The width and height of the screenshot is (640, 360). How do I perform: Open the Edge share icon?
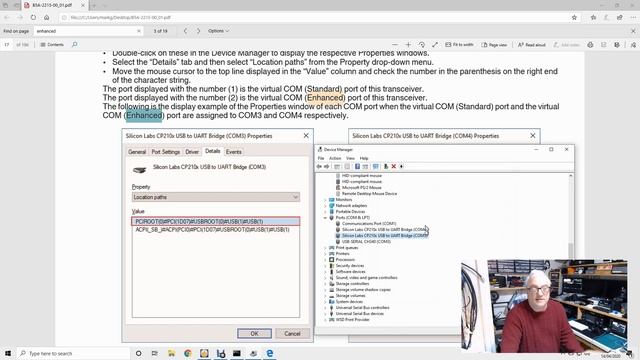coord(620,18)
